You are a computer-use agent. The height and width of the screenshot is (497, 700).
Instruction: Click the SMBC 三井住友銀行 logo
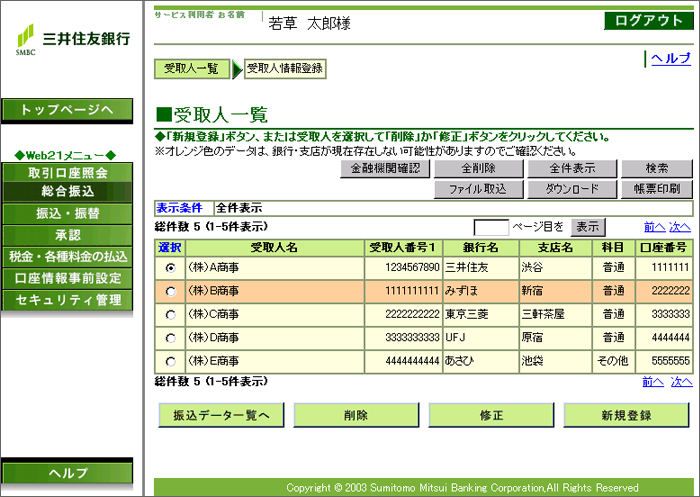point(72,40)
